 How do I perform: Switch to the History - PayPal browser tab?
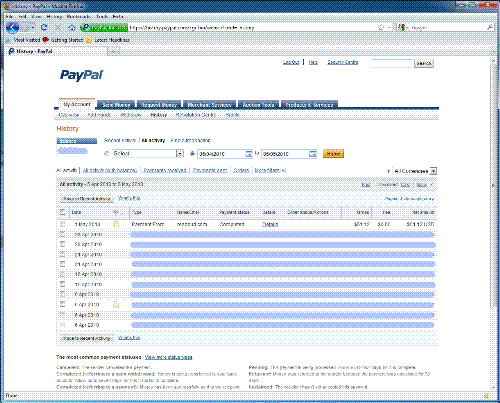coord(57,51)
